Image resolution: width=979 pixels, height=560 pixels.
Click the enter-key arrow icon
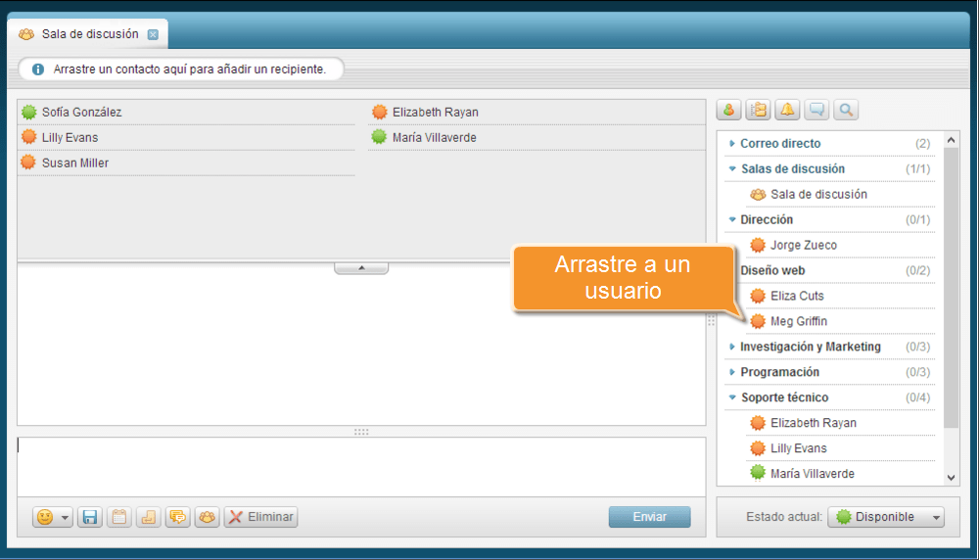pos(149,517)
